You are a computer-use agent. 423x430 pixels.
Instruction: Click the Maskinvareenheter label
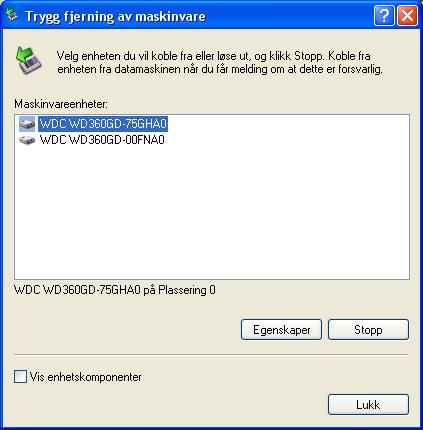[61, 104]
